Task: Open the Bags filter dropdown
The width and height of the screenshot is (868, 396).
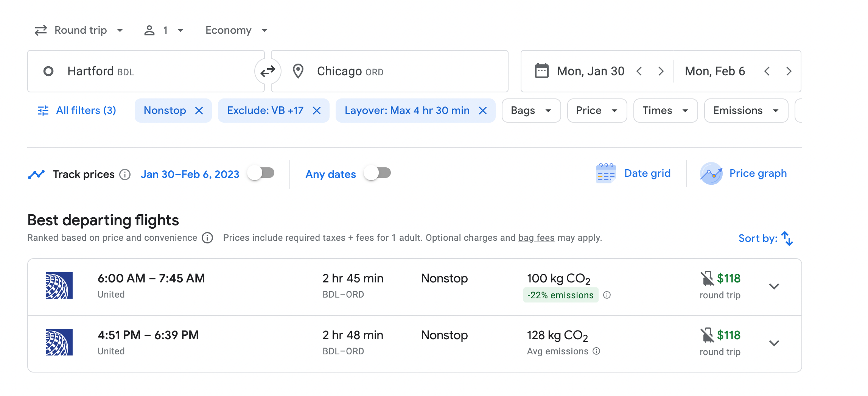Action: [531, 111]
